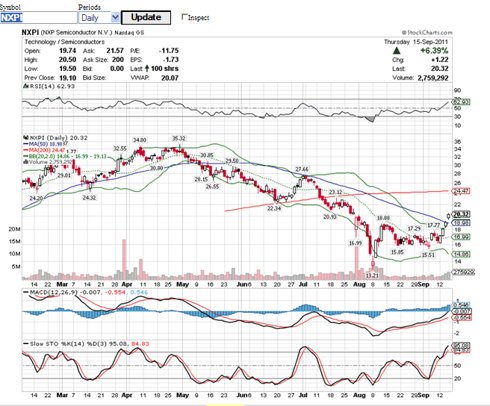Image resolution: width=490 pixels, height=406 pixels.
Task: Click the Ask Size value 200
Action: click(118, 60)
